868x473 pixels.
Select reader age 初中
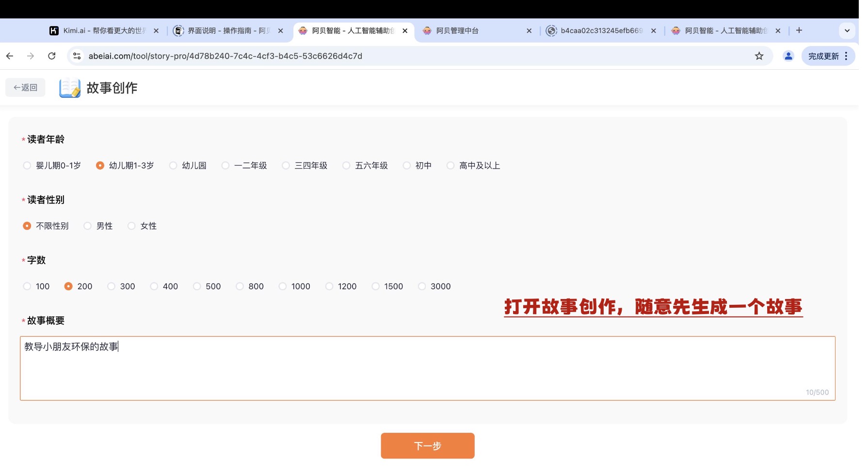(x=417, y=166)
